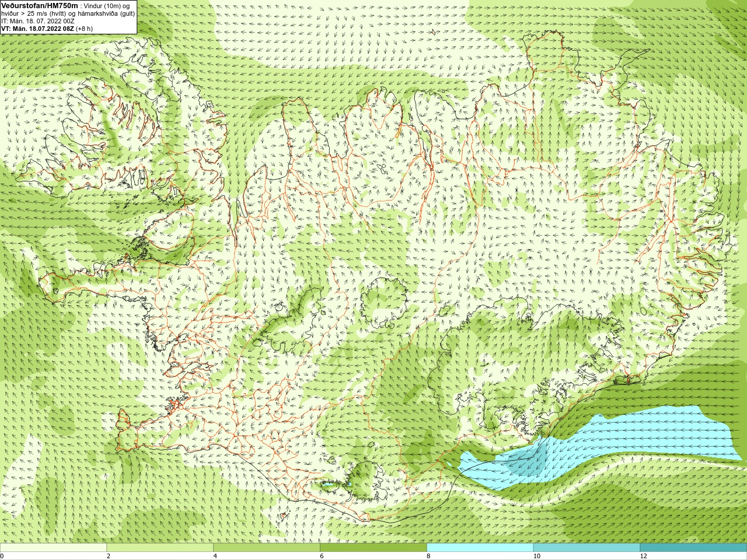747x560 pixels.
Task: Click the "6" label on the wind scale
Action: (x=322, y=556)
